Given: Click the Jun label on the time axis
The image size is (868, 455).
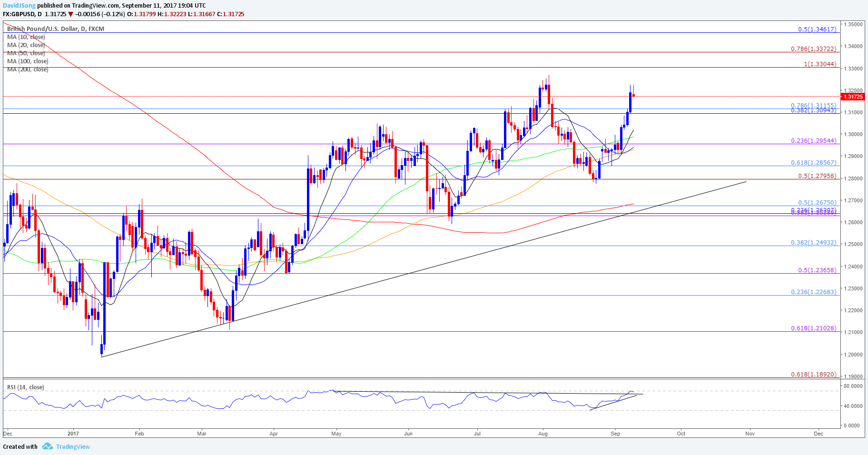Looking at the screenshot, I should pyautogui.click(x=408, y=434).
